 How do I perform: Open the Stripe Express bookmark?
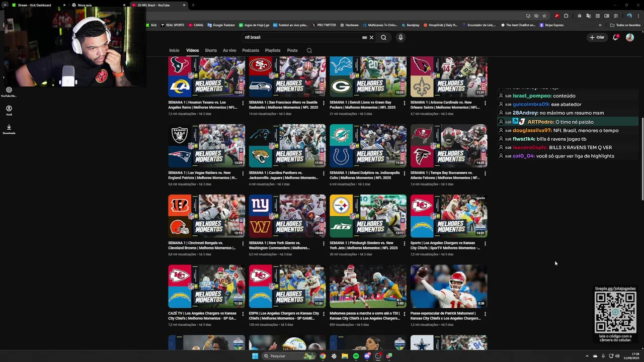[551, 25]
